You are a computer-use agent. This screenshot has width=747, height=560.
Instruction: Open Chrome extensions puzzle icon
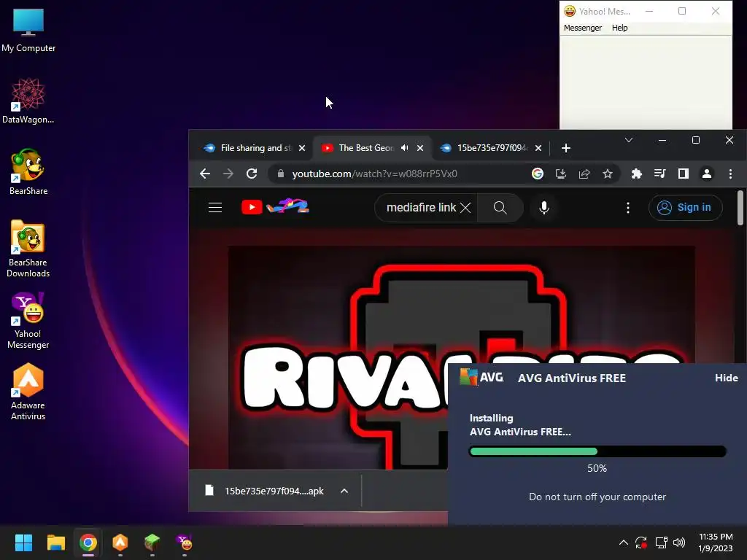click(x=636, y=174)
